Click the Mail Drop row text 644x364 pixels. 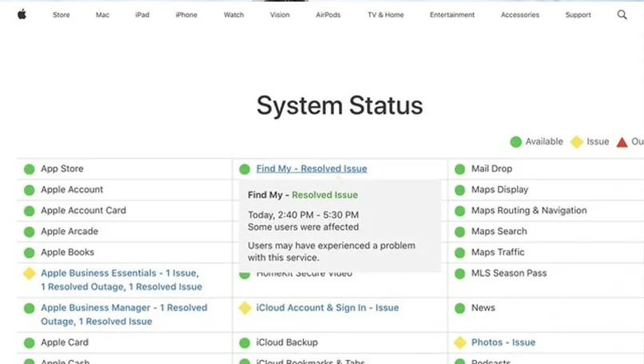point(491,168)
